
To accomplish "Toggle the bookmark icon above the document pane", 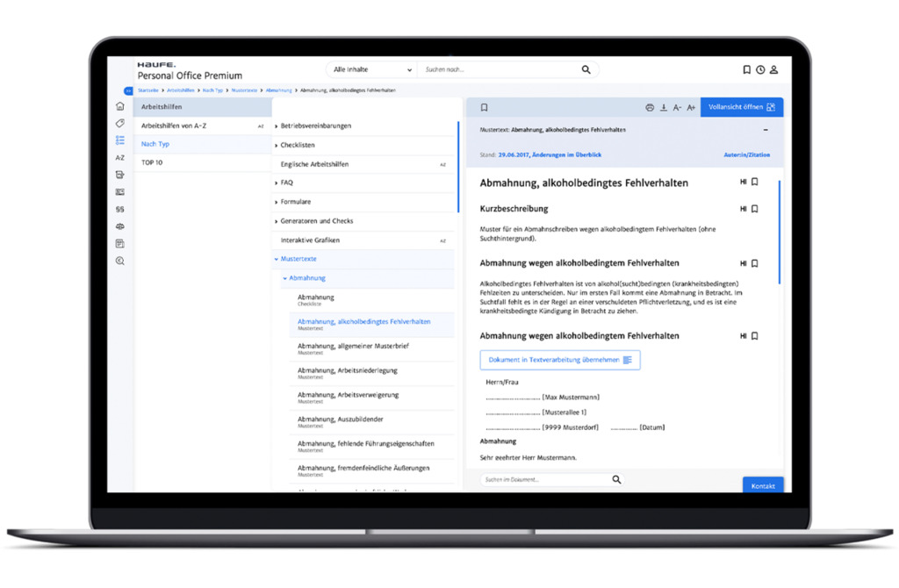I will [x=484, y=106].
